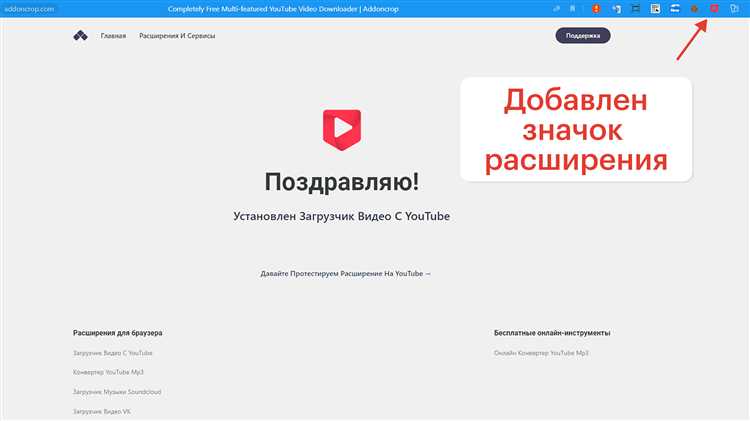Click the brown round extension icon in toolbar

[x=695, y=9]
